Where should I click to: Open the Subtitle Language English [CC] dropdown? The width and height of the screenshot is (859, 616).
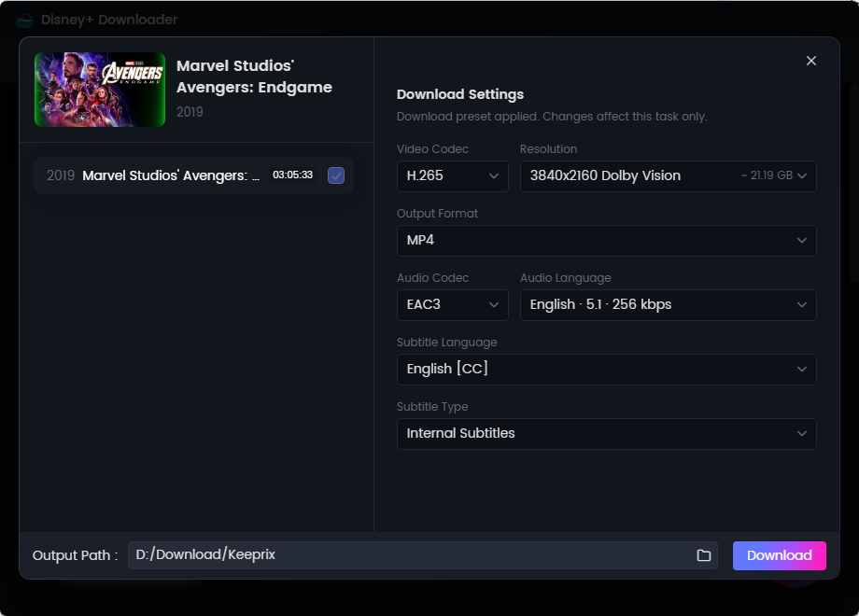(607, 369)
